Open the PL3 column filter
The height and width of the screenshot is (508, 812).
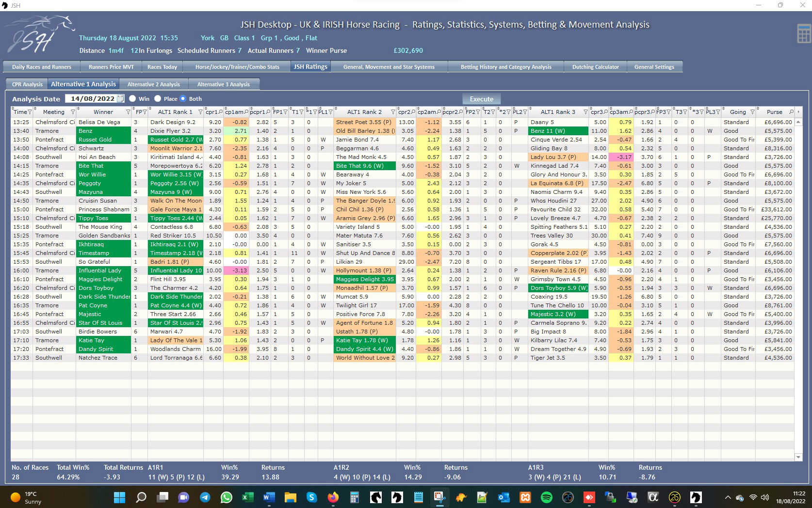(x=718, y=112)
